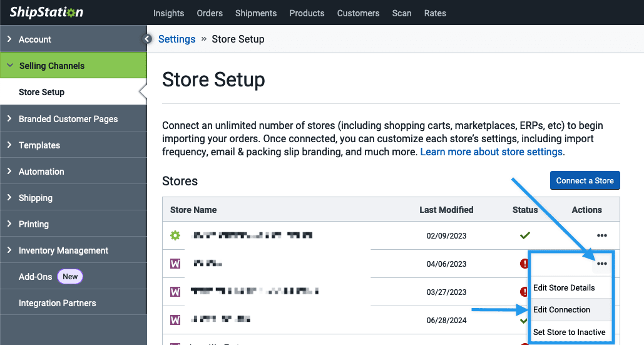Expand the Shipping settings section
Viewport: 644px width, 345px height.
[x=73, y=198]
